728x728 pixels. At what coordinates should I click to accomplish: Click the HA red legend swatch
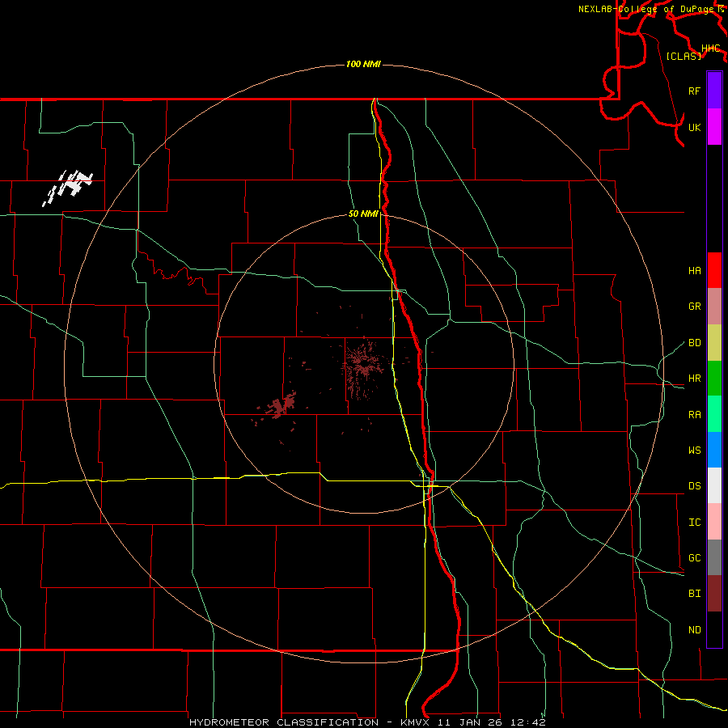pyautogui.click(x=714, y=270)
